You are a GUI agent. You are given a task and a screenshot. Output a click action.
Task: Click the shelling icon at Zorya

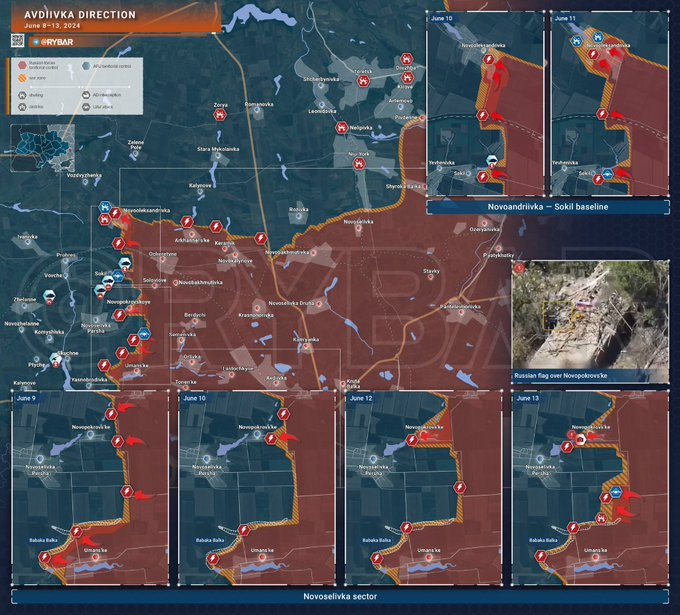219,115
